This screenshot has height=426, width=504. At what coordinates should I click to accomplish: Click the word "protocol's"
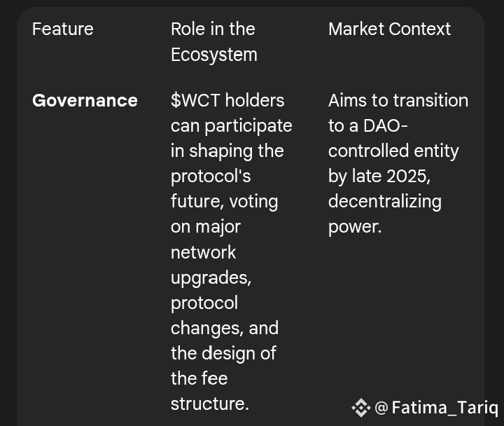211,177
